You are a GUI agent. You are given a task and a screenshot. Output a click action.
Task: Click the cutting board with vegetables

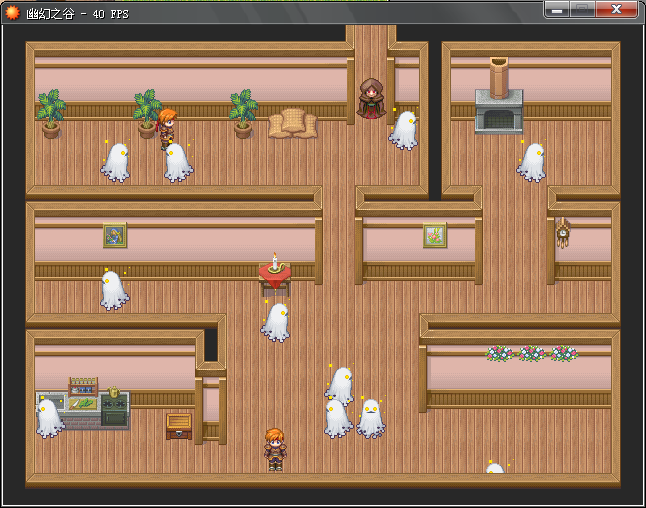coord(83,403)
